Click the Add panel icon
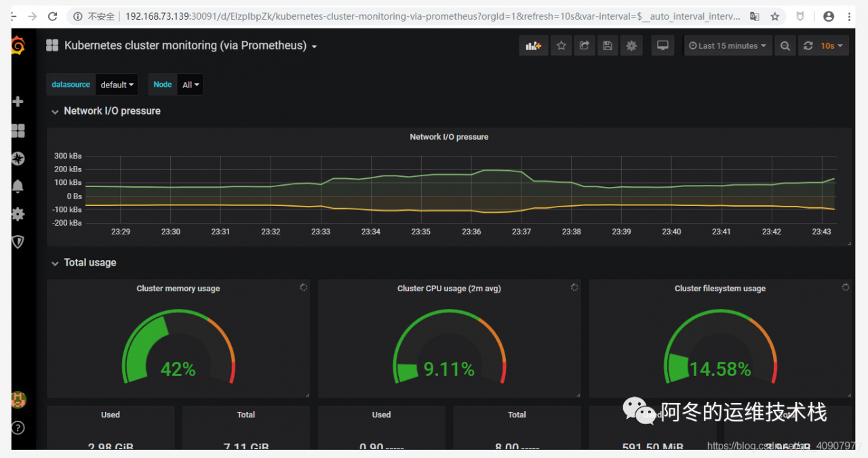 pyautogui.click(x=533, y=45)
